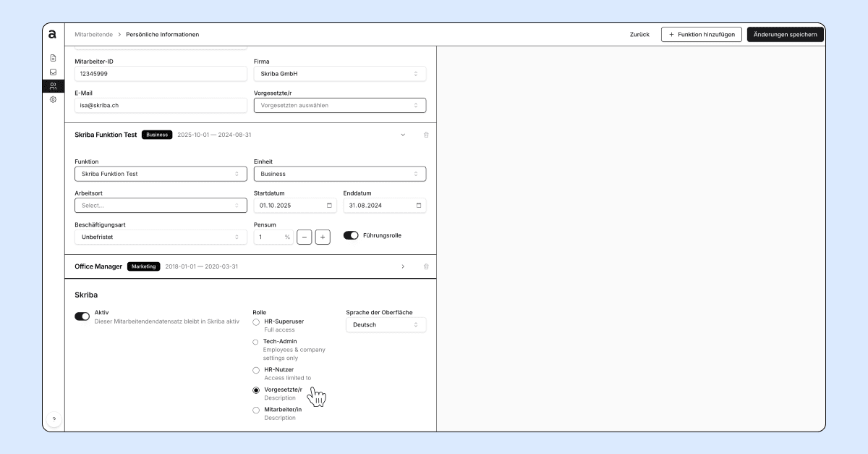This screenshot has width=868, height=454.
Task: Open the Vorgesetzte/r dropdown
Action: click(x=340, y=105)
